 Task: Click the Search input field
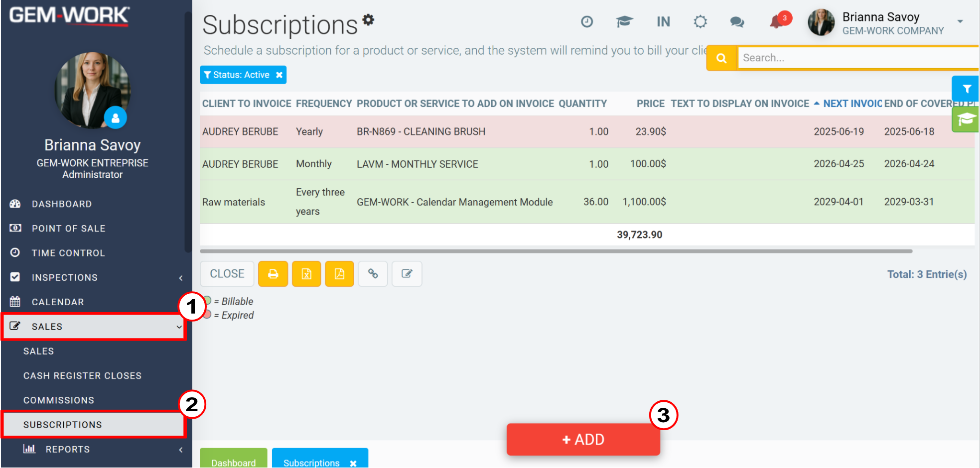[x=857, y=58]
